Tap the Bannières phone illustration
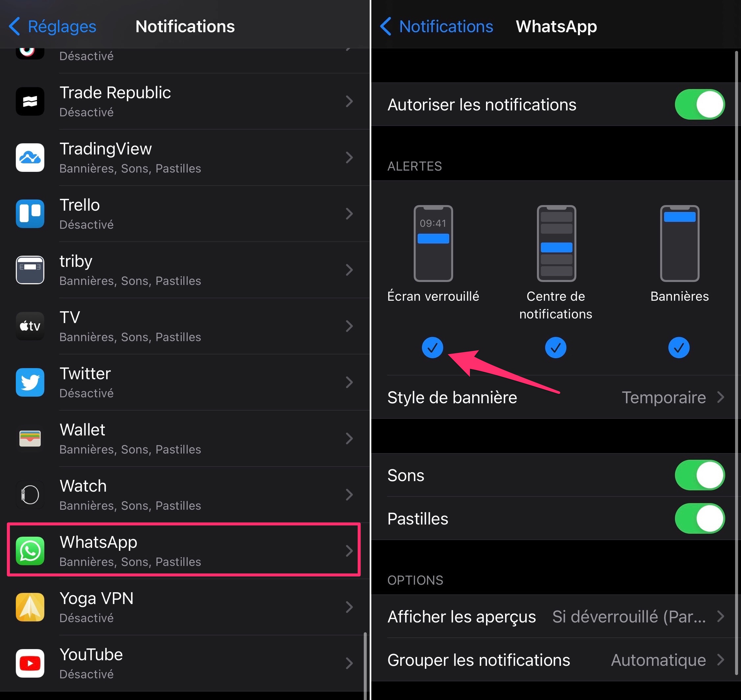The image size is (741, 700). tap(680, 243)
